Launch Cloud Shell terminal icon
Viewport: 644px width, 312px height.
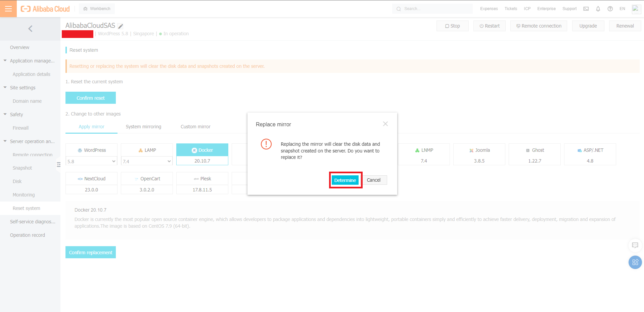pyautogui.click(x=586, y=9)
